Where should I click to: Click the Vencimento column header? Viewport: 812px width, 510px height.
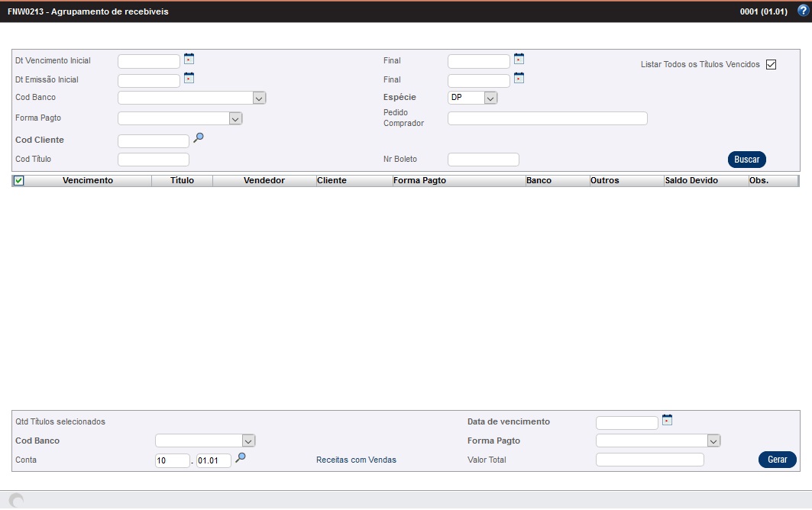pos(88,181)
